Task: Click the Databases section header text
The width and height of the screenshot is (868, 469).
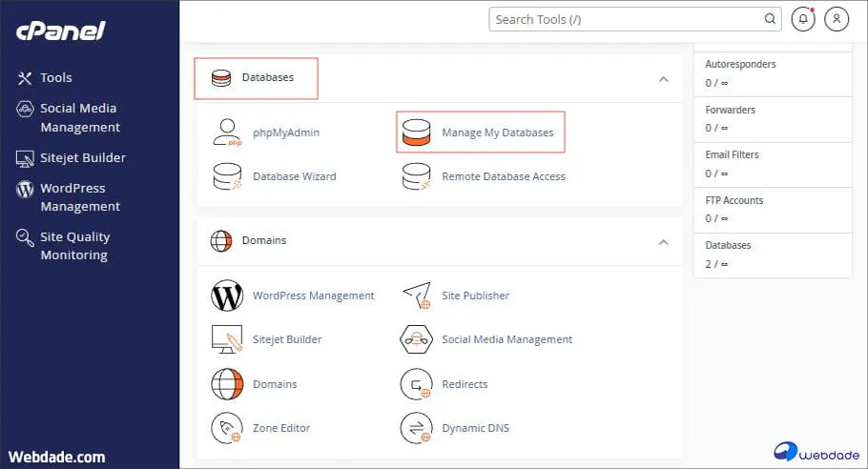Action: coord(268,77)
